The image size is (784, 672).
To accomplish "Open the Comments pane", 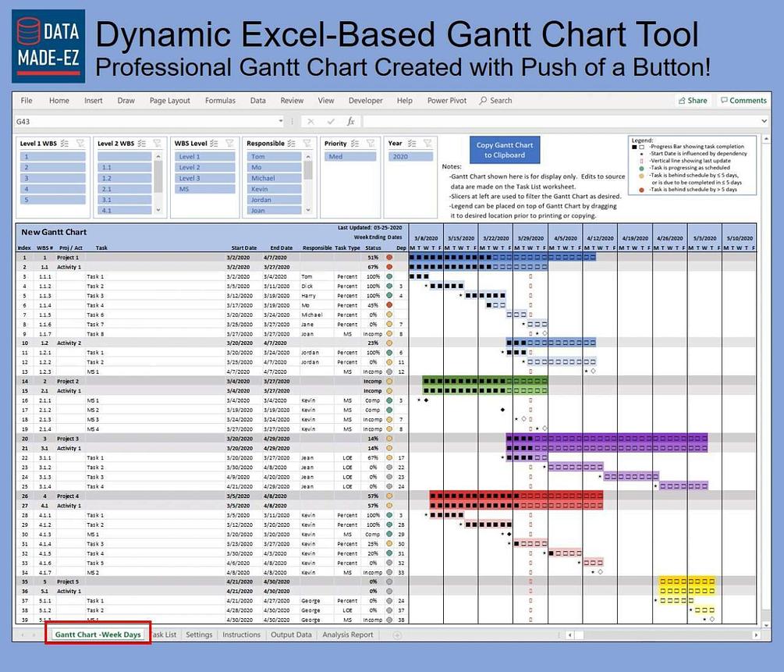I will click(x=743, y=101).
